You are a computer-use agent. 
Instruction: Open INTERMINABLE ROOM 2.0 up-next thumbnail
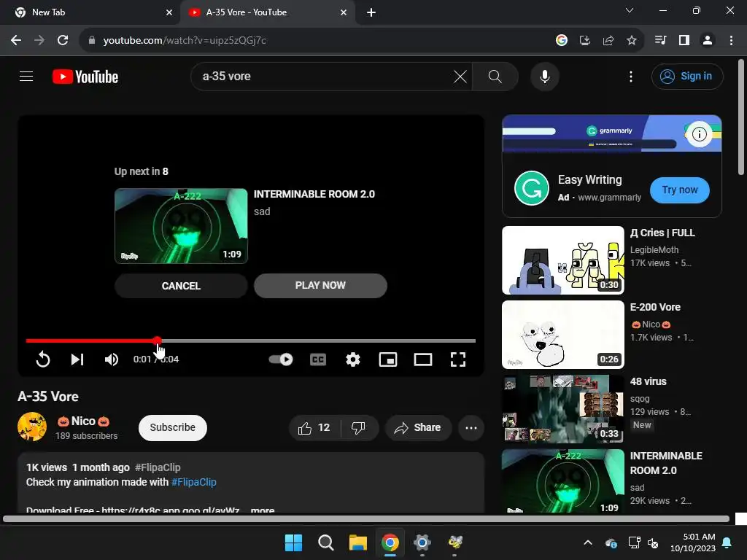(x=181, y=226)
